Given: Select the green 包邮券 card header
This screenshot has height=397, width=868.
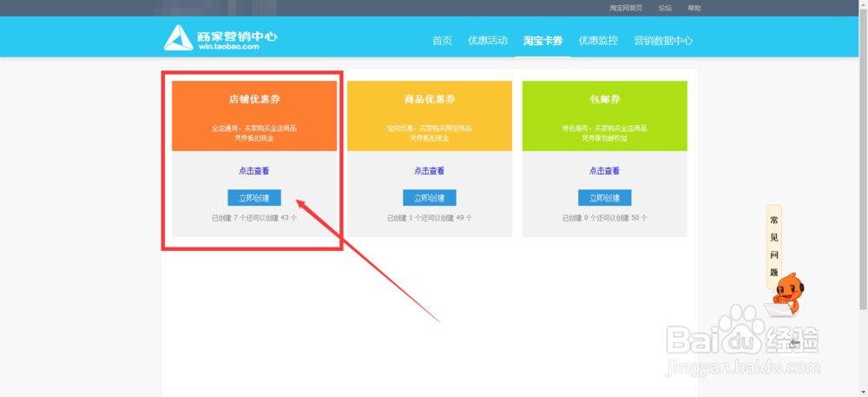Looking at the screenshot, I should 604,116.
